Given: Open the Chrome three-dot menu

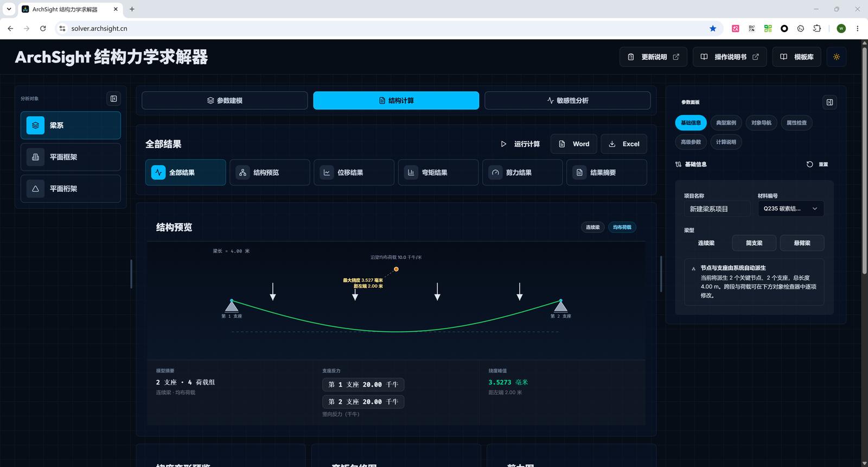Looking at the screenshot, I should [x=858, y=29].
